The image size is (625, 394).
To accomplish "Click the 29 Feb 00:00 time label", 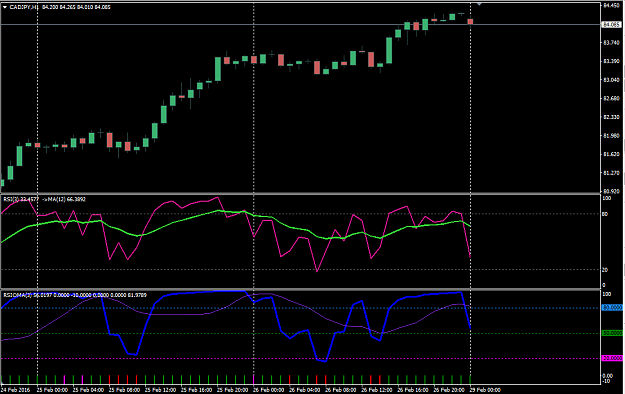I will tap(485, 390).
